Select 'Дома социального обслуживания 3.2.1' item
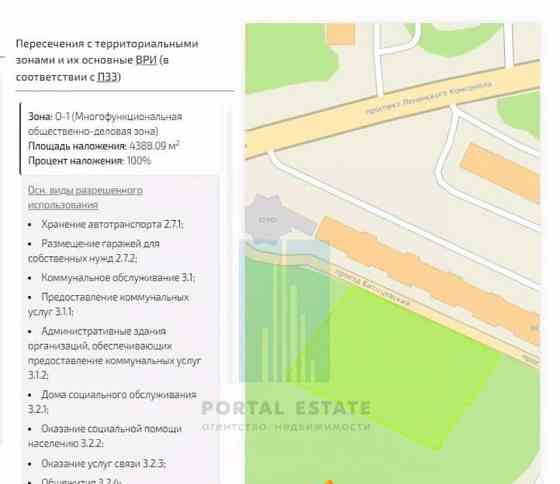 112,401
